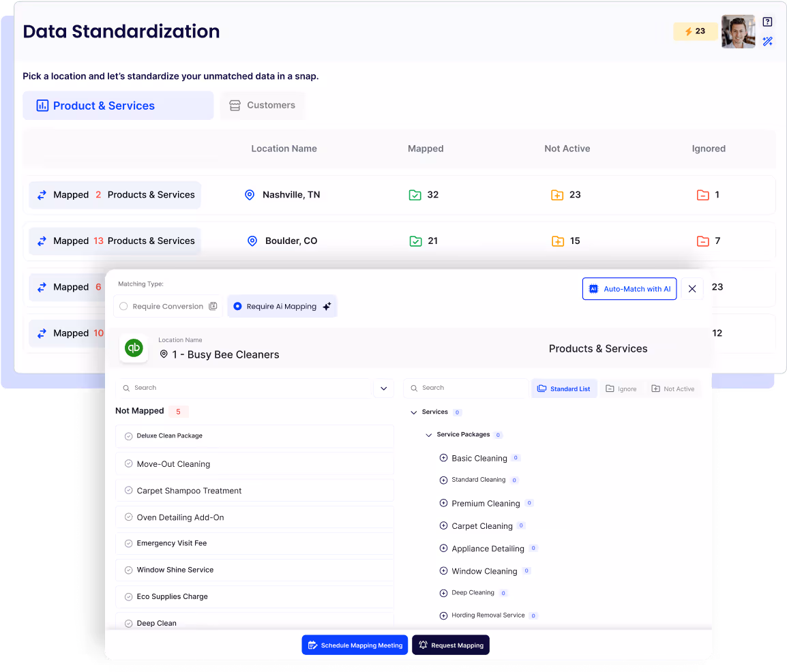
Task: Select the Require Conversion radio button
Action: tap(123, 307)
